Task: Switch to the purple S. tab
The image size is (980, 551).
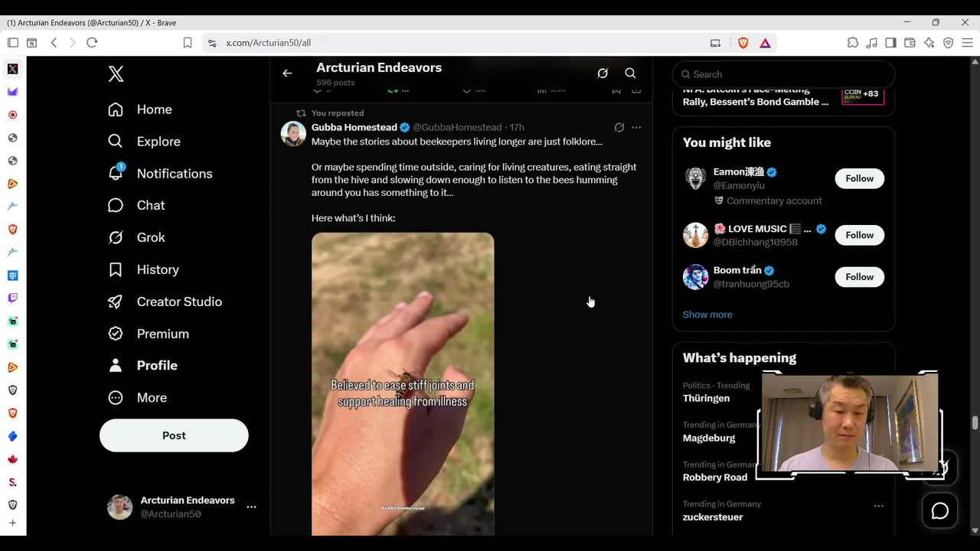Action: pos(13,482)
